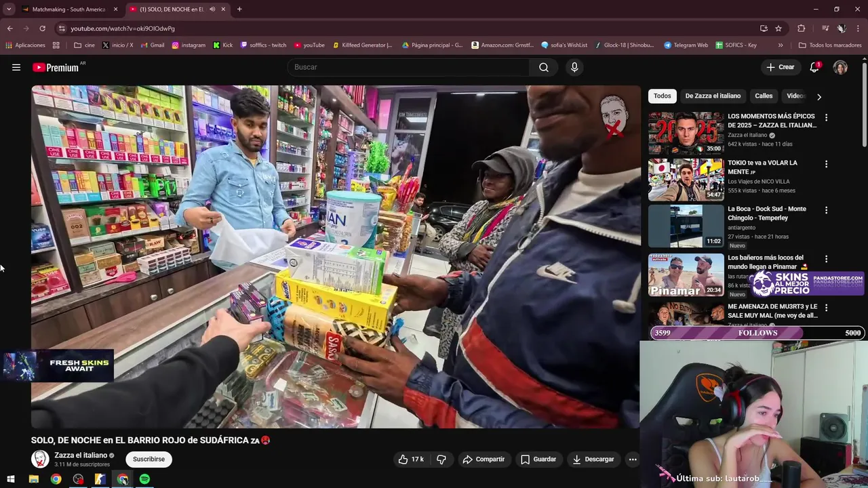
Task: Open the Telegram Web bookmark
Action: 686,45
